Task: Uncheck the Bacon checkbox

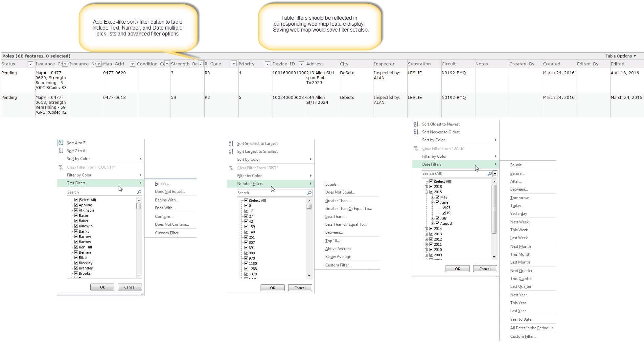Action: pos(76,216)
